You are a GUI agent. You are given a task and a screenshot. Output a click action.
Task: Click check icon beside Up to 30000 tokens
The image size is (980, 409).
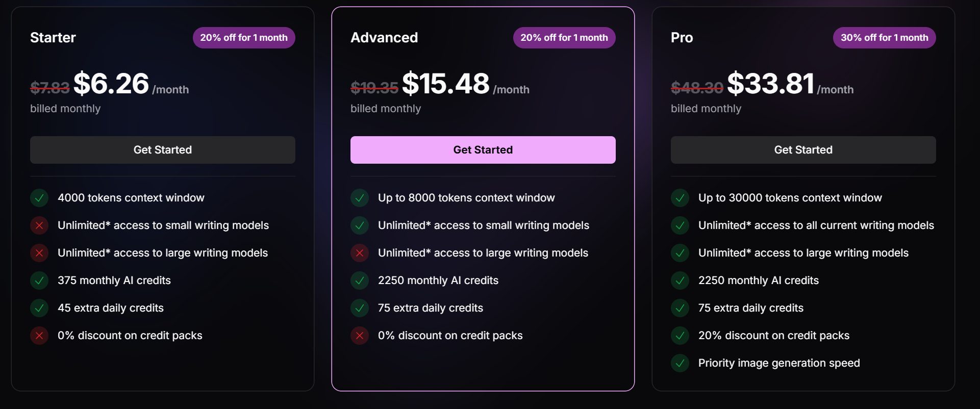click(x=680, y=198)
